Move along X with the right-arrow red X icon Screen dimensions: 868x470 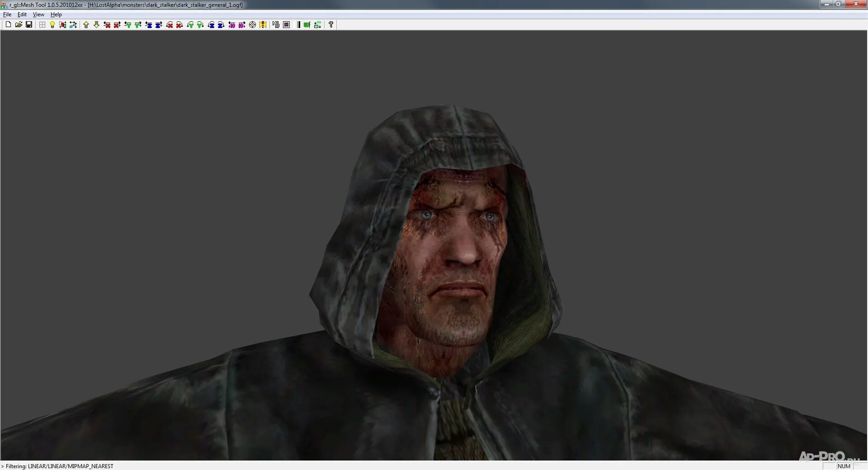(x=117, y=25)
